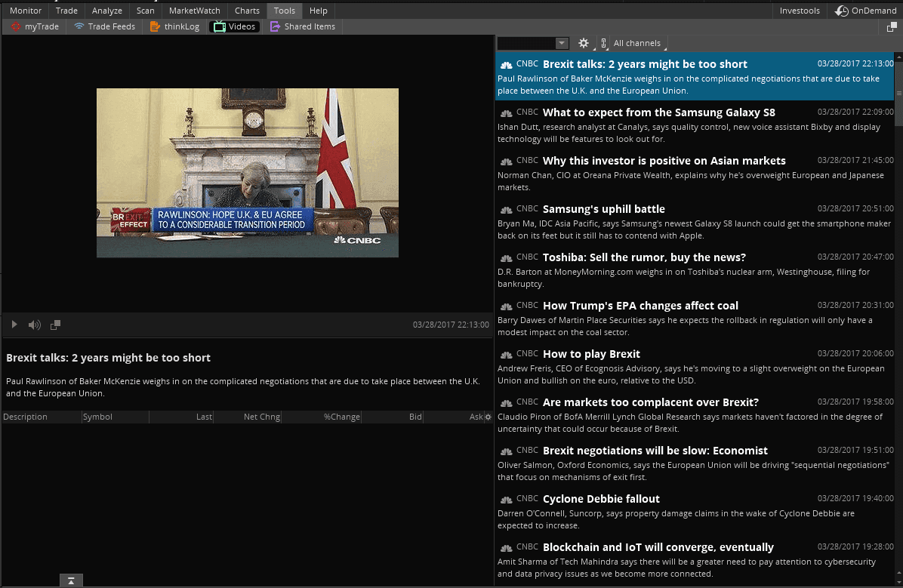
Task: Open the Help tab
Action: coord(318,11)
